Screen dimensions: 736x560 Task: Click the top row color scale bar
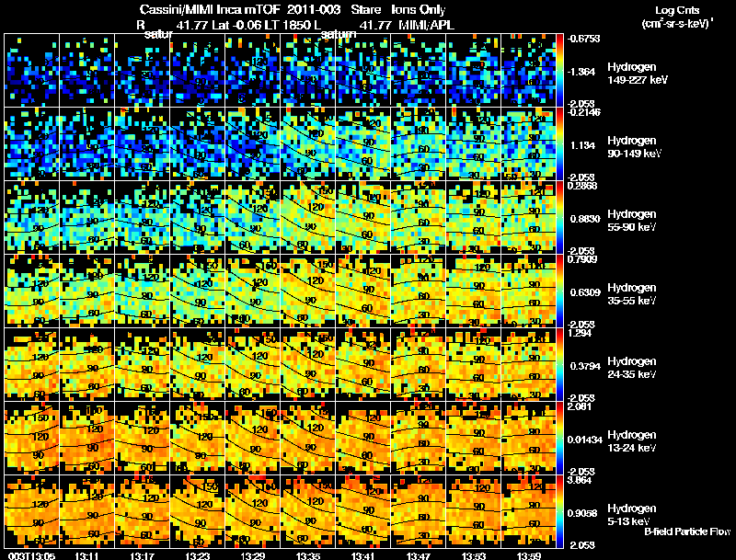tap(559, 70)
